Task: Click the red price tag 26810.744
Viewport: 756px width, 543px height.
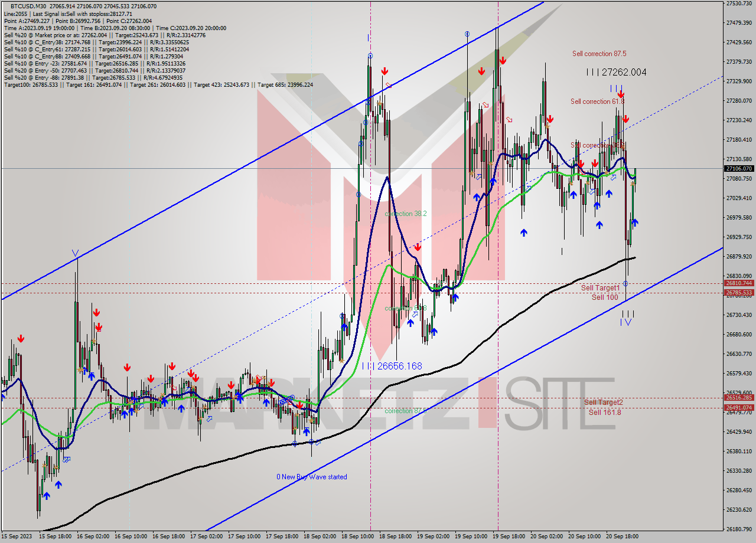Action: pos(738,283)
